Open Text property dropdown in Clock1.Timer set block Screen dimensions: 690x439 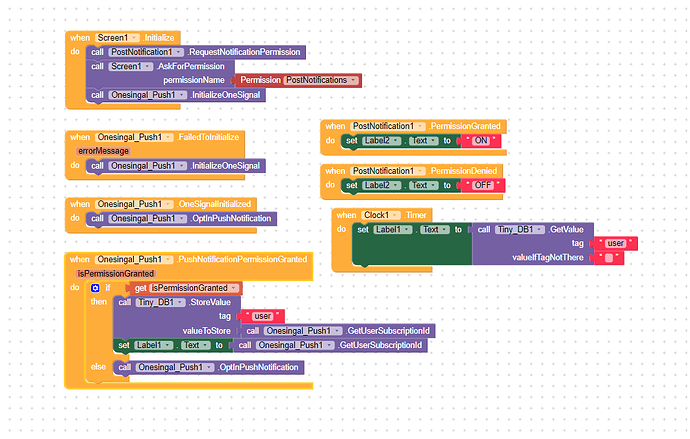(435, 230)
